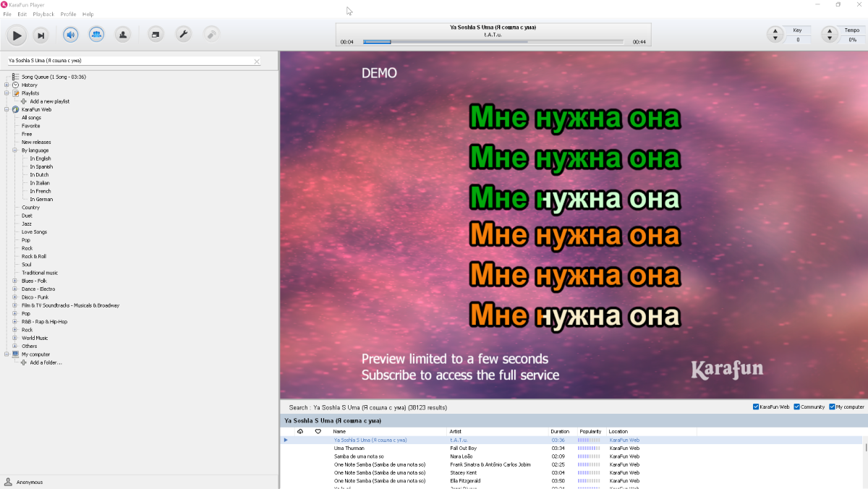Screen dimensions: 868x489
Task: Select the Rock & Roll category
Action: click(x=34, y=256)
